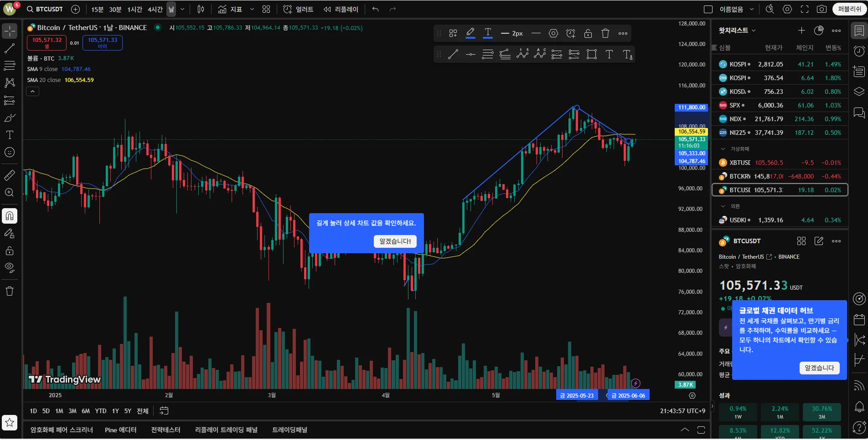Click the 퍼블리쉬 button

[849, 9]
